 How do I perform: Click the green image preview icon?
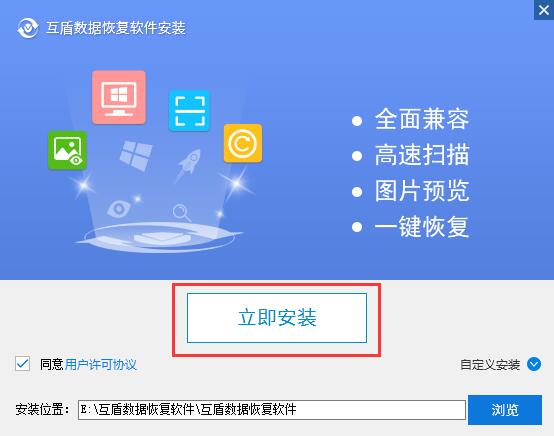(x=67, y=150)
